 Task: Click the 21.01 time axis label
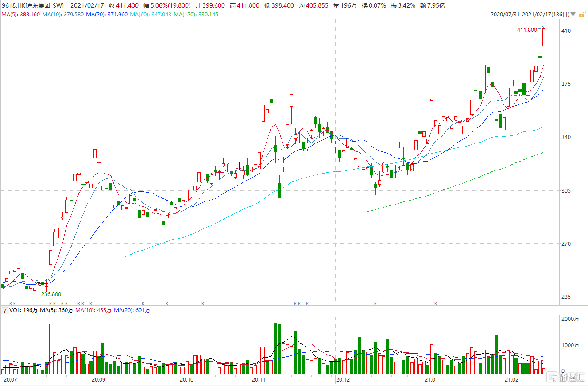point(431,380)
